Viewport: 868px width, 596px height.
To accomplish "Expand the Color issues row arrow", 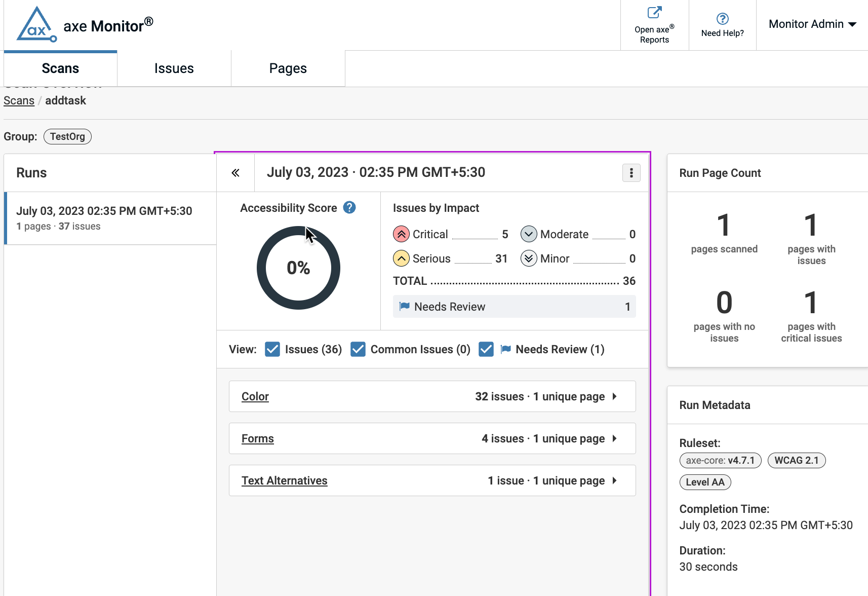I will pos(614,396).
